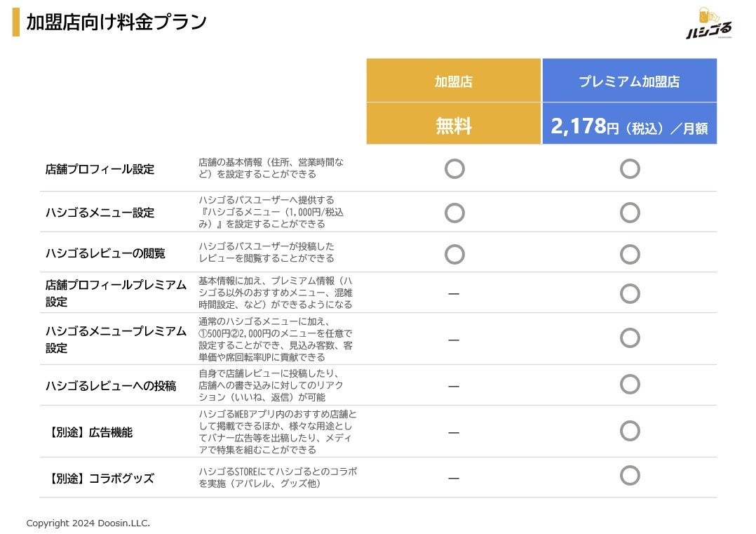This screenshot has width=756, height=534.
Task: Click the プレミアム circle for ハシゴるレビューへの投稿
Action: point(630,385)
